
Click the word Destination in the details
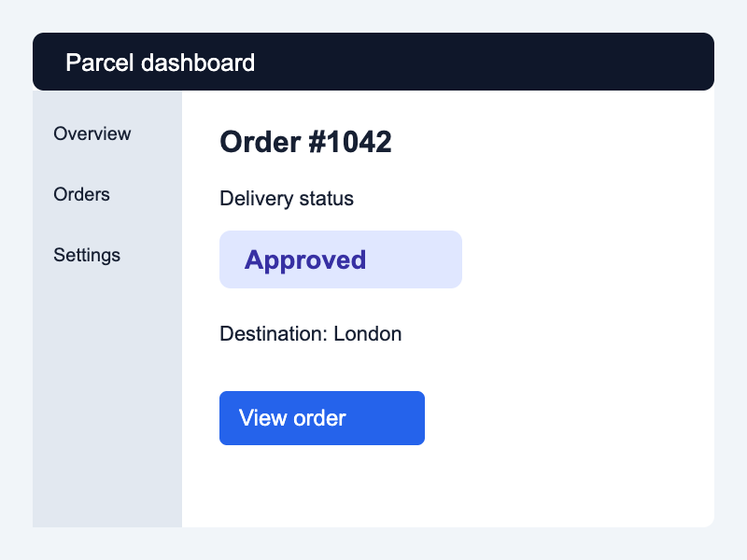point(271,334)
